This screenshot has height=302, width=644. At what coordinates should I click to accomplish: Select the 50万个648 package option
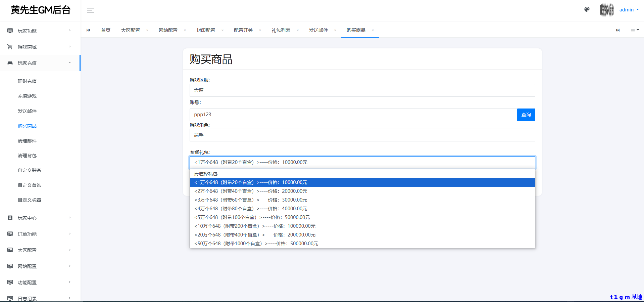tap(362, 244)
